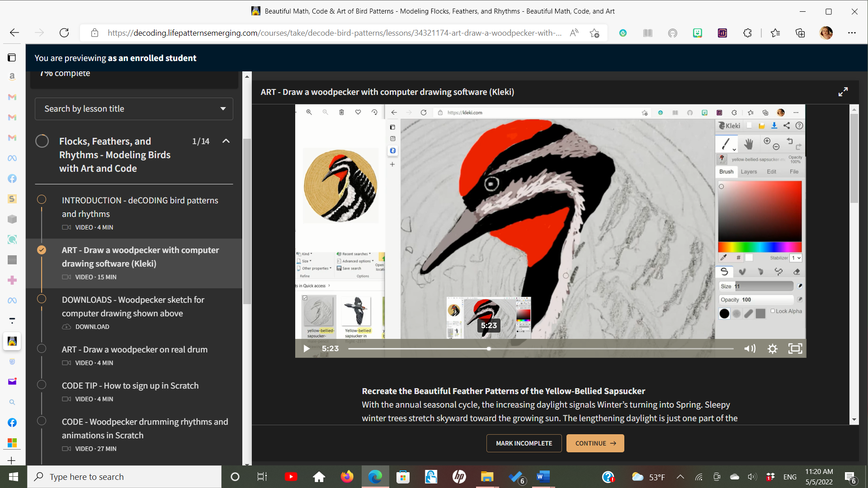
Task: Open first Gmail sidebar tab
Action: pyautogui.click(x=12, y=97)
